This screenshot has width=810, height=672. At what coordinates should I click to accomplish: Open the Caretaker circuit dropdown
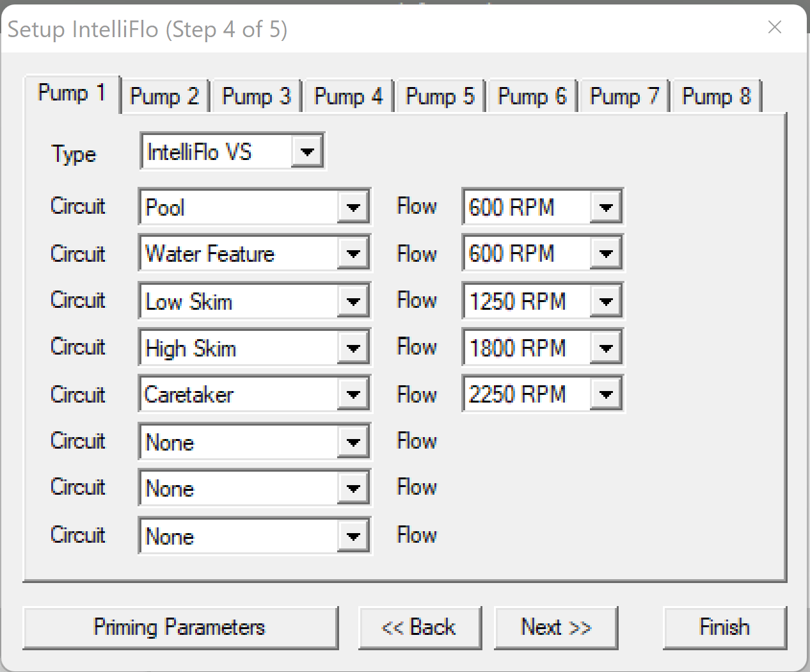pyautogui.click(x=255, y=394)
